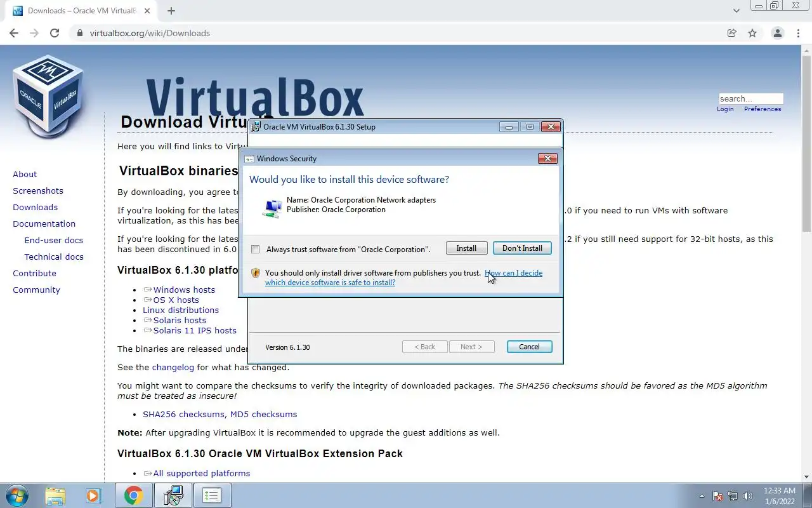812x508 pixels.
Task: Click the share page icon in address bar
Action: (x=732, y=33)
